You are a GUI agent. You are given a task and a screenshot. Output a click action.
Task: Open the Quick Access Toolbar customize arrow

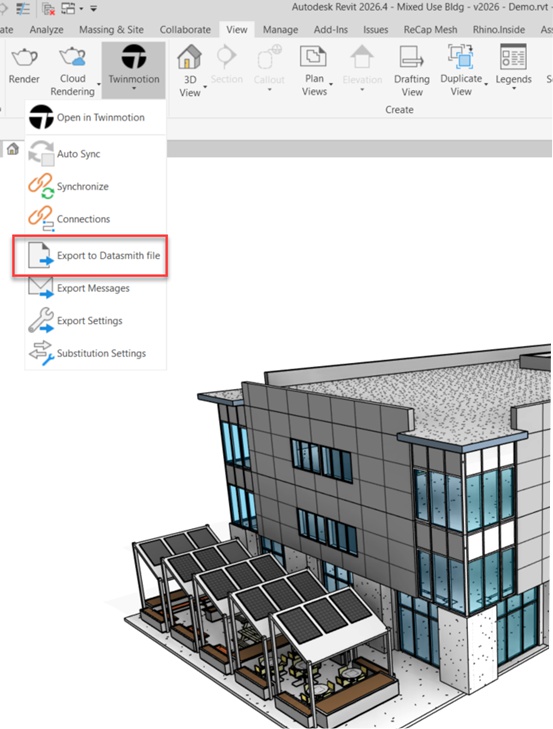[x=93, y=8]
